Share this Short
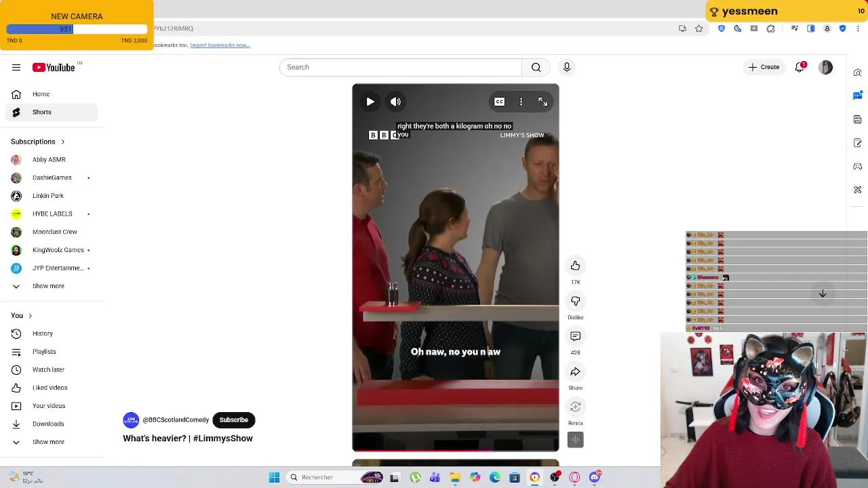868x488 pixels. tap(575, 371)
